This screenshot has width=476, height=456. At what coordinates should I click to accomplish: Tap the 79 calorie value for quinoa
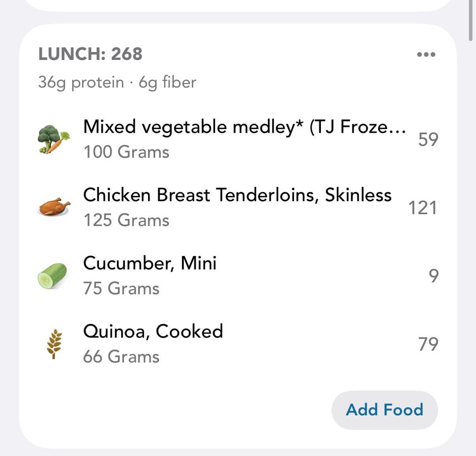click(428, 344)
